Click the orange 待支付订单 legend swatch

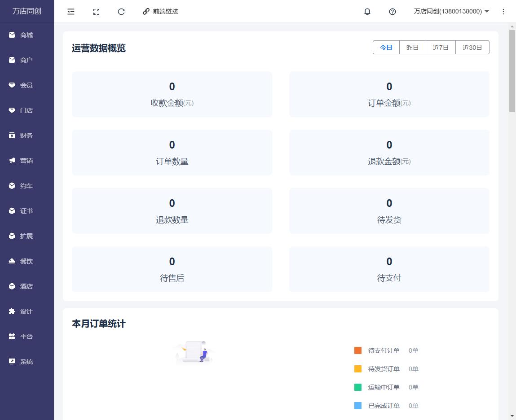tap(358, 350)
